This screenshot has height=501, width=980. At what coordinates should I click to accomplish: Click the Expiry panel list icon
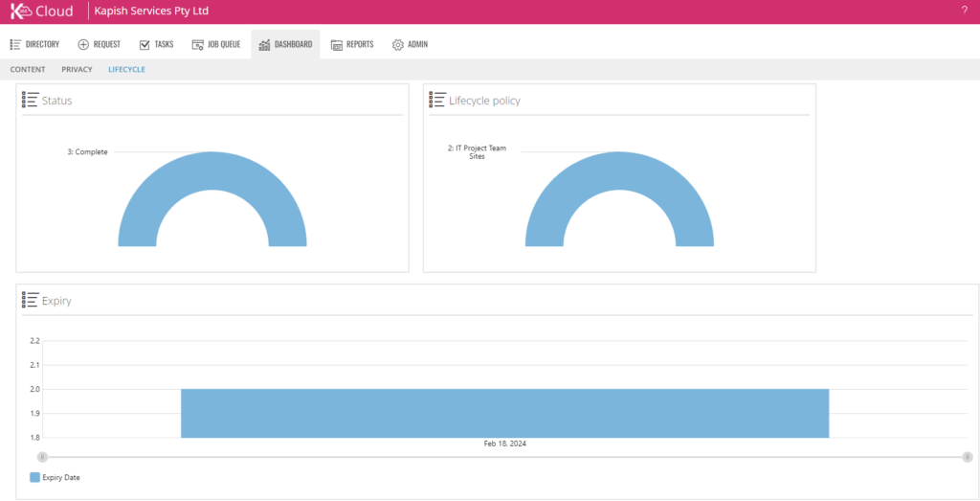30,300
